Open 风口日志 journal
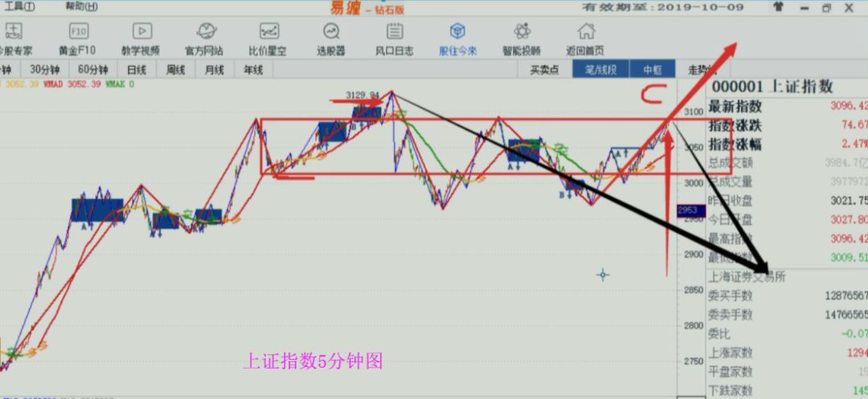This screenshot has height=399, width=868. pyautogui.click(x=394, y=38)
